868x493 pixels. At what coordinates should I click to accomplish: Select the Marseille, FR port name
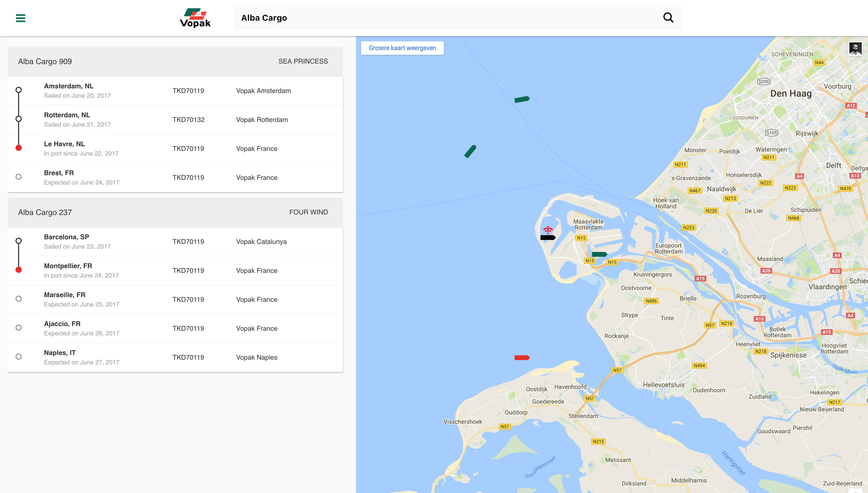click(65, 295)
